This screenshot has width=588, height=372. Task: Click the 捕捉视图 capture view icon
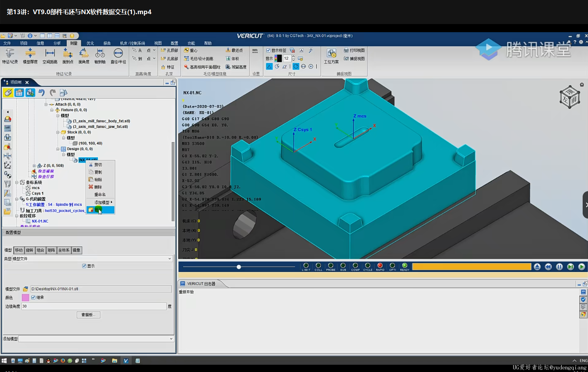(x=354, y=59)
